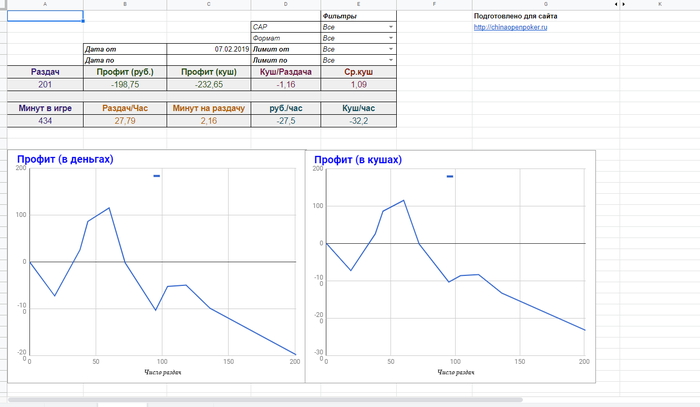700x407 pixels.
Task: Select the Куш/час header cell
Action: tap(358, 108)
